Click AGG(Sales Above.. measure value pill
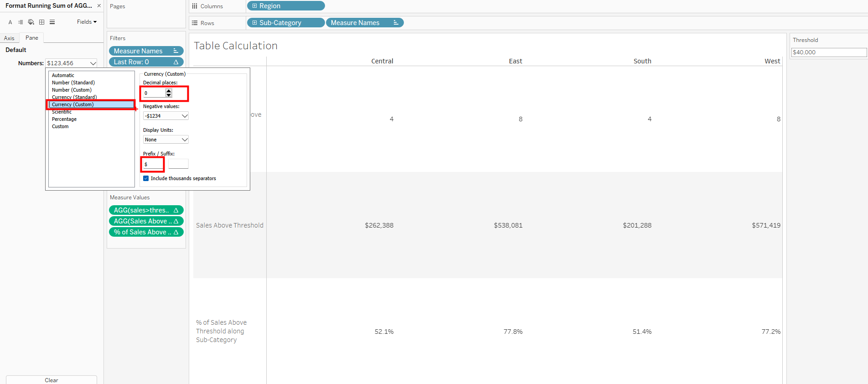868x384 pixels. pos(146,221)
